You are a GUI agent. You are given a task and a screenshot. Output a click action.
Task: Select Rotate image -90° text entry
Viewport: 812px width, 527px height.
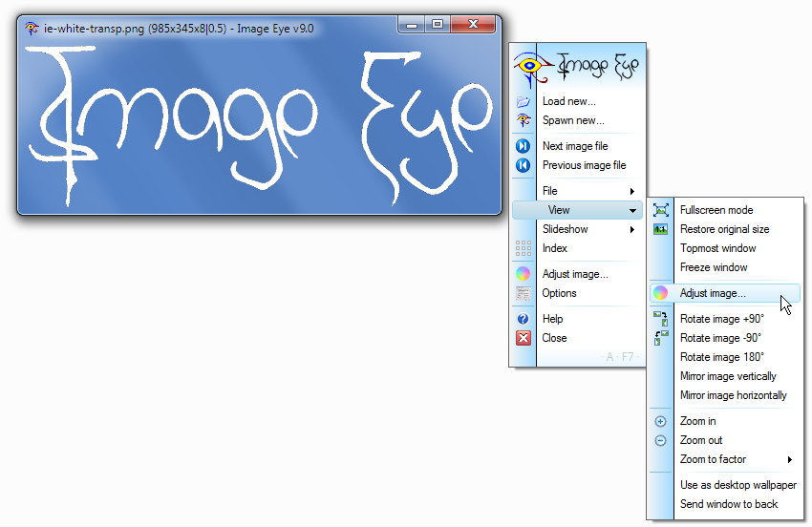tap(720, 338)
